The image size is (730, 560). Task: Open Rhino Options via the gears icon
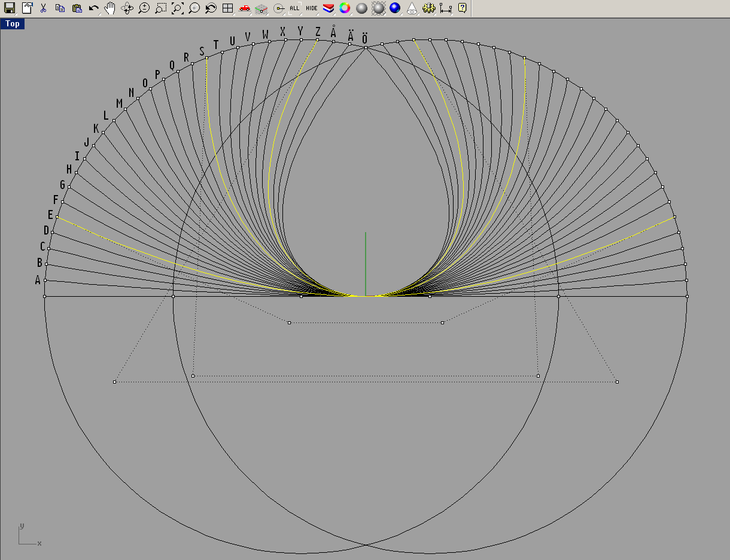click(428, 8)
